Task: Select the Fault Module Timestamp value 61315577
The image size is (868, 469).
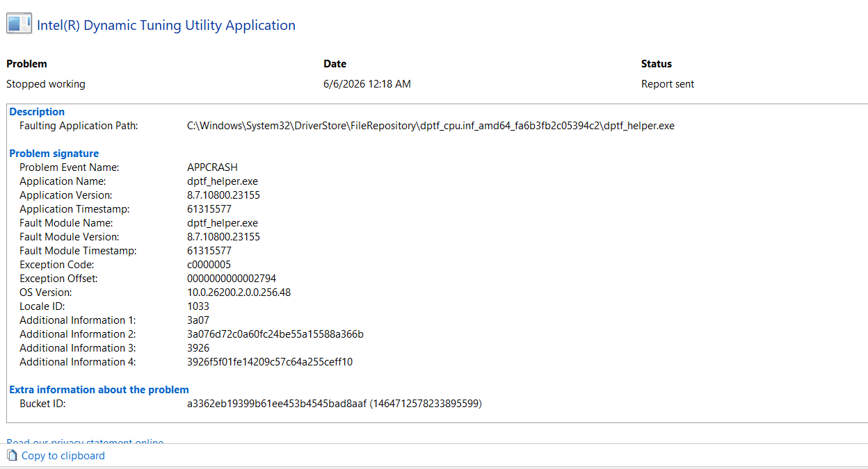Action: click(209, 251)
